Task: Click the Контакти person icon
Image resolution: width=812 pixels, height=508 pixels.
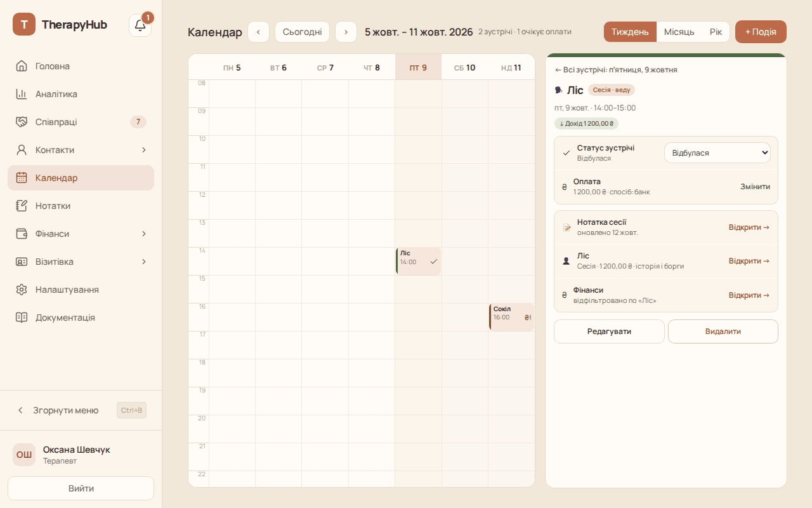Action: [x=22, y=150]
